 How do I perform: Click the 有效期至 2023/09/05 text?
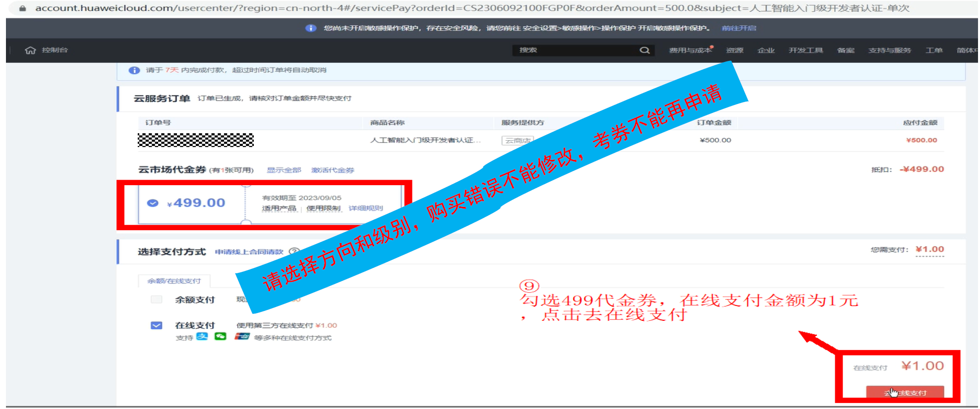[x=301, y=198]
